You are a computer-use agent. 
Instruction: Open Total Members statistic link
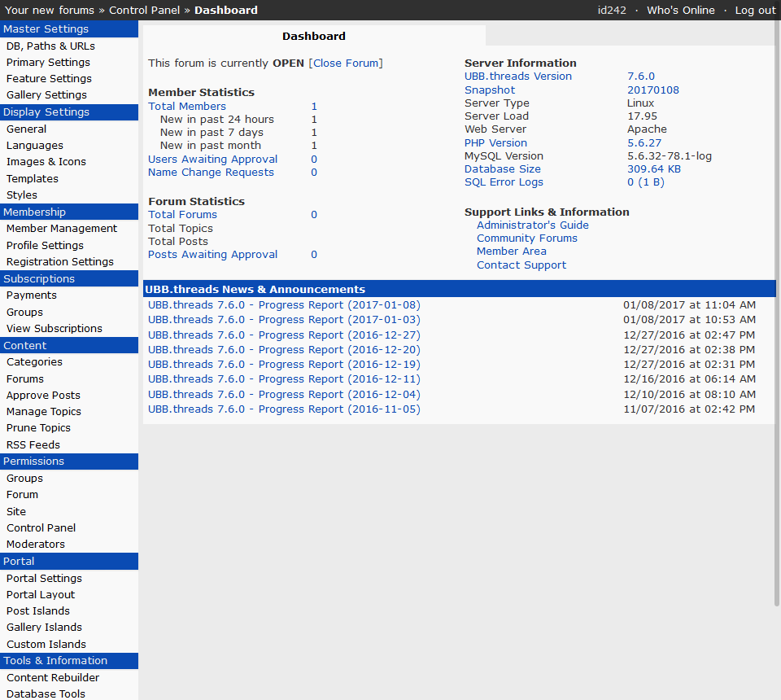click(187, 106)
